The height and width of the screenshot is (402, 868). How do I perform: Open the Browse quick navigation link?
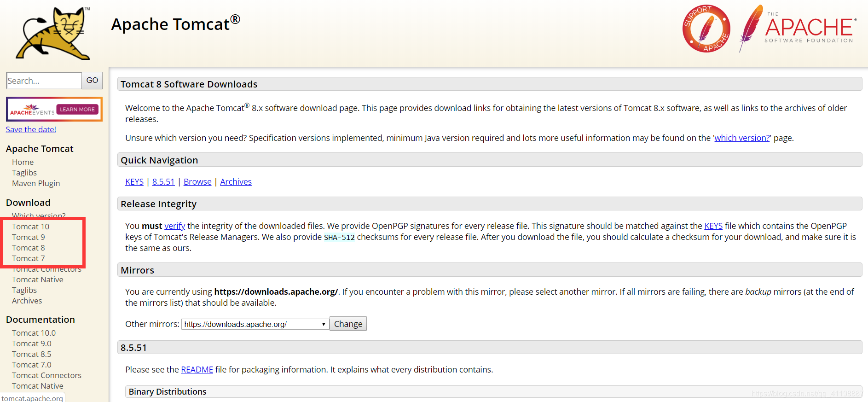pos(197,182)
